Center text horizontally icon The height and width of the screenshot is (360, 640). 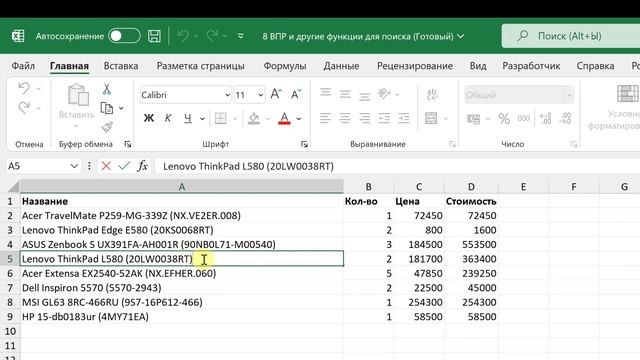click(x=345, y=118)
